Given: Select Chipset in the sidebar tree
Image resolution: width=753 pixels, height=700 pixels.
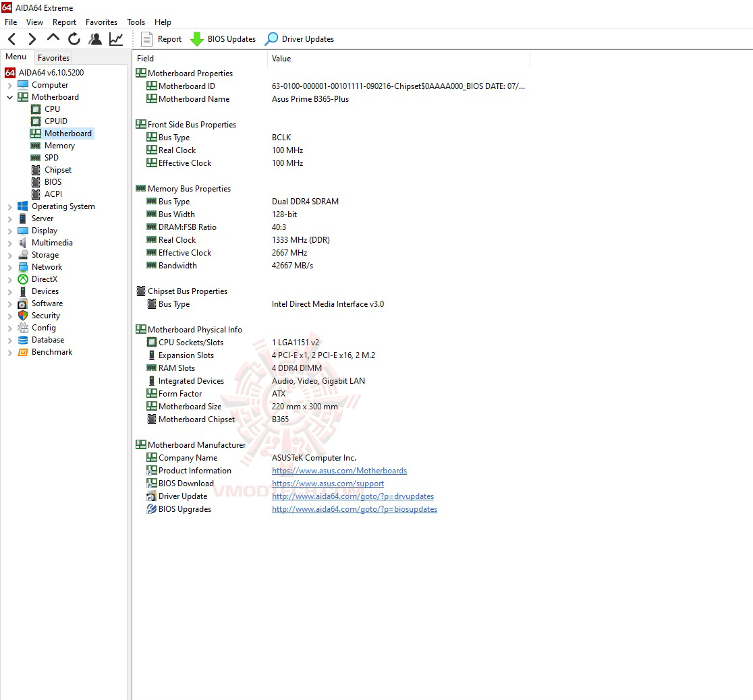Looking at the screenshot, I should pyautogui.click(x=58, y=170).
